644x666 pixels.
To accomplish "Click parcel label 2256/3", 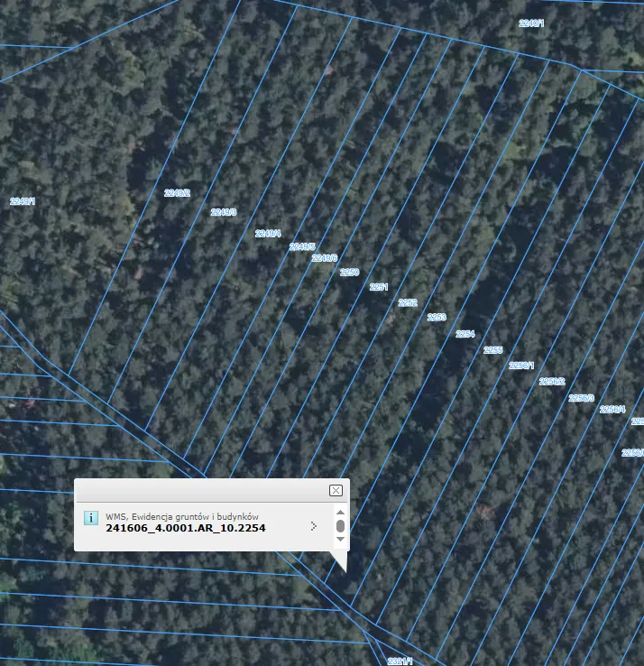I will pyautogui.click(x=581, y=398).
